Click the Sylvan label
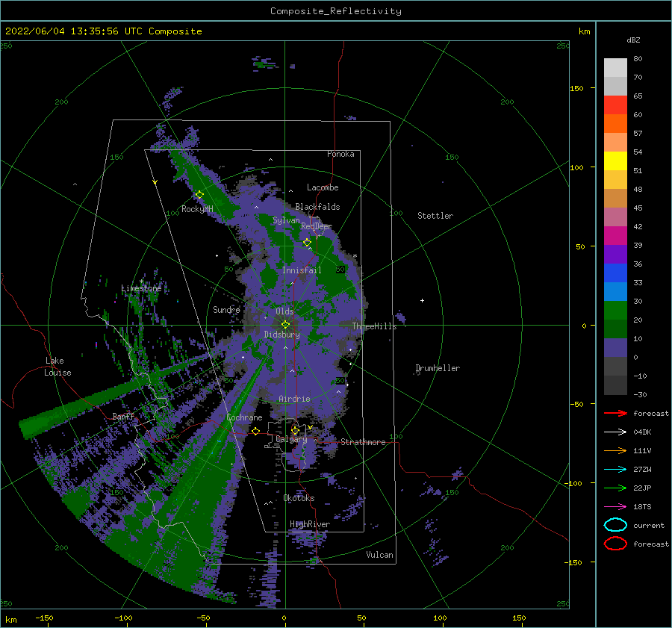 pyautogui.click(x=286, y=220)
